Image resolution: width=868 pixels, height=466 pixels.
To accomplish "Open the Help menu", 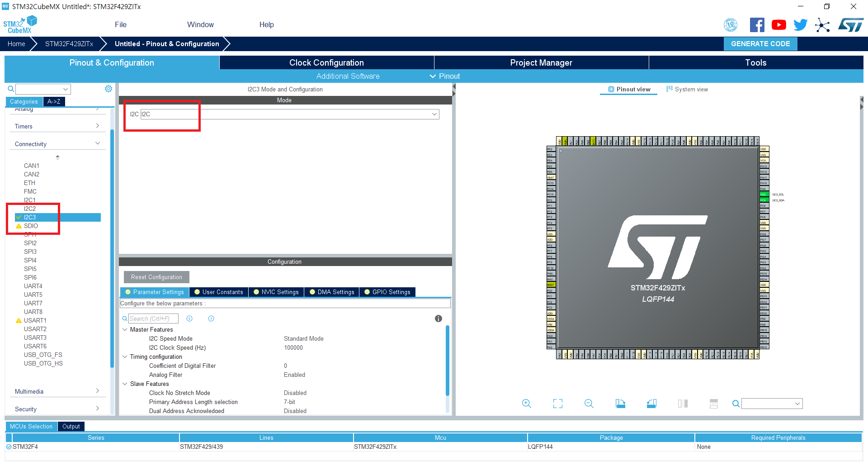I will click(x=266, y=24).
